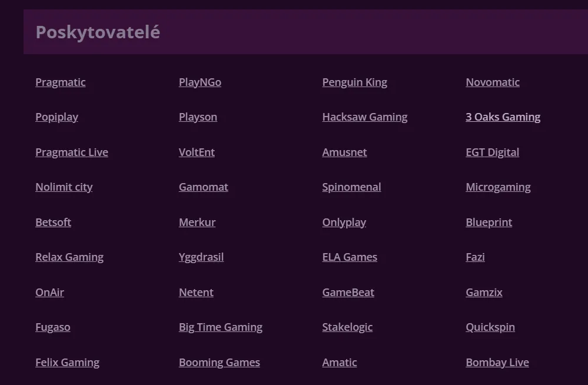Screen dimensions: 588x385
Task: Click the PlayNGo provider link
Action: coord(200,82)
